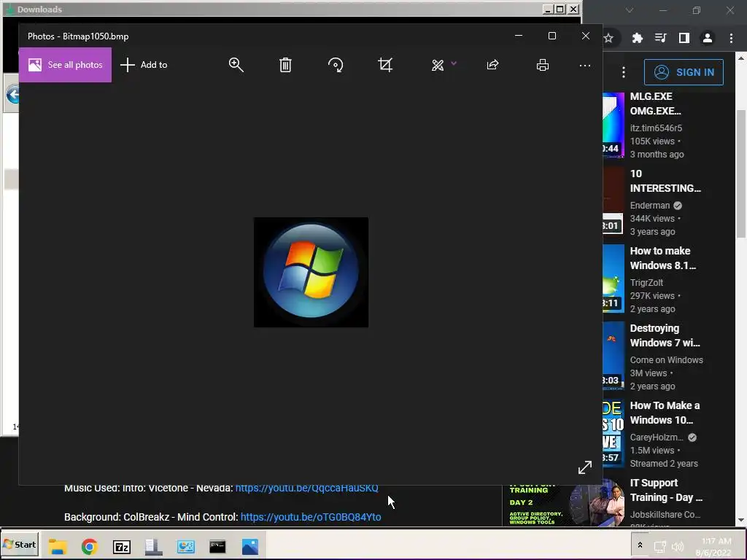Open How To Make a Windows 10 video
Screen dimensions: 747x560
[665, 413]
